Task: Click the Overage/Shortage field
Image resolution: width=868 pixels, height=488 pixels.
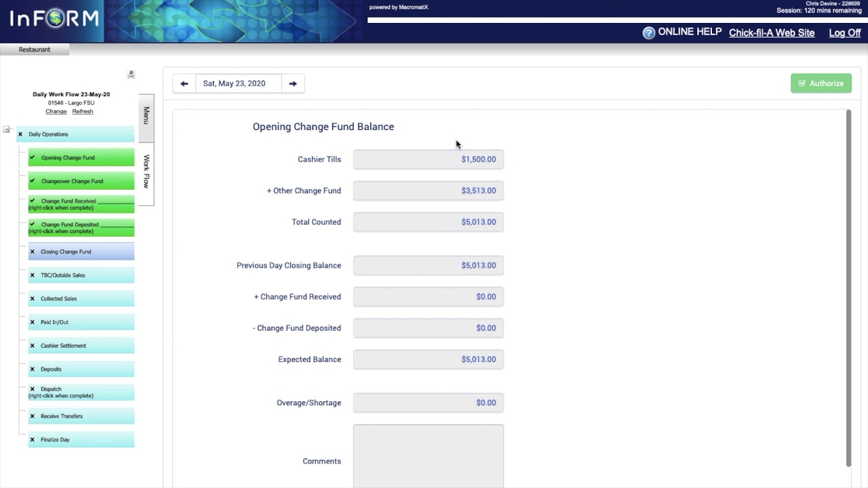Action: point(429,403)
